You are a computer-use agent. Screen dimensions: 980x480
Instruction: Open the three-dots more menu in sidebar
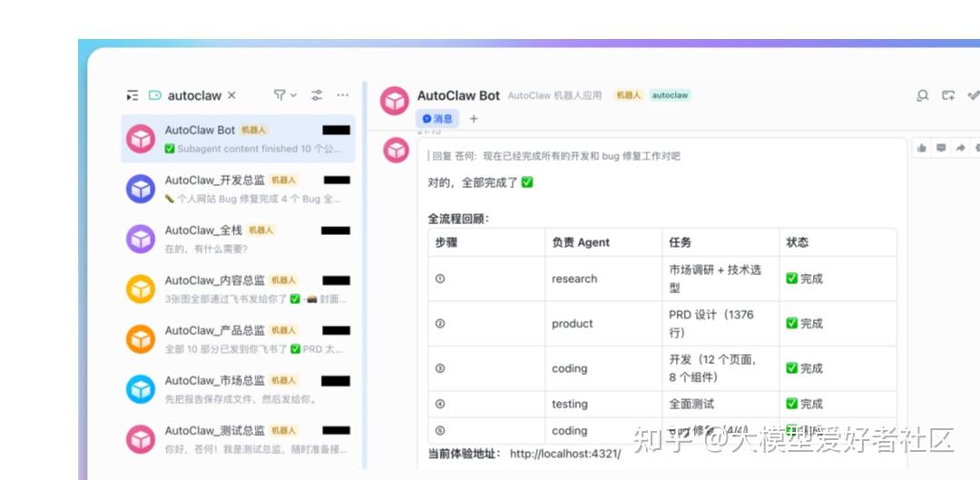[342, 95]
